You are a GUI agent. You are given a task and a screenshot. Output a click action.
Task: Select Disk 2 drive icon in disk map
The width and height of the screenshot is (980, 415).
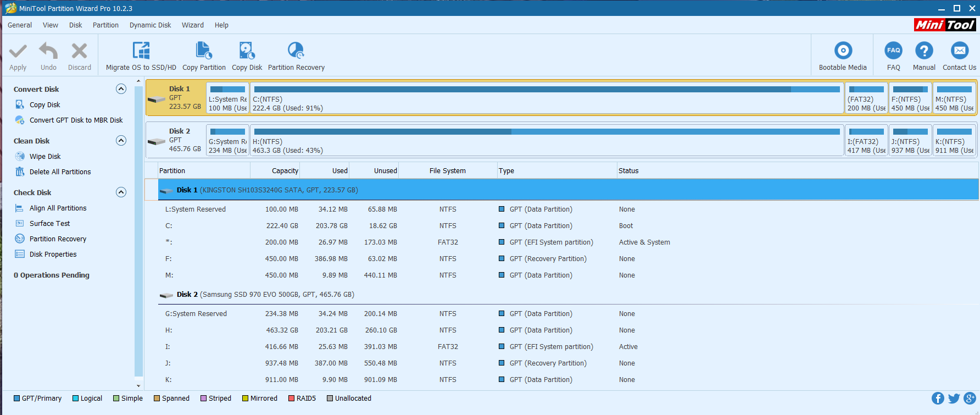(x=157, y=141)
